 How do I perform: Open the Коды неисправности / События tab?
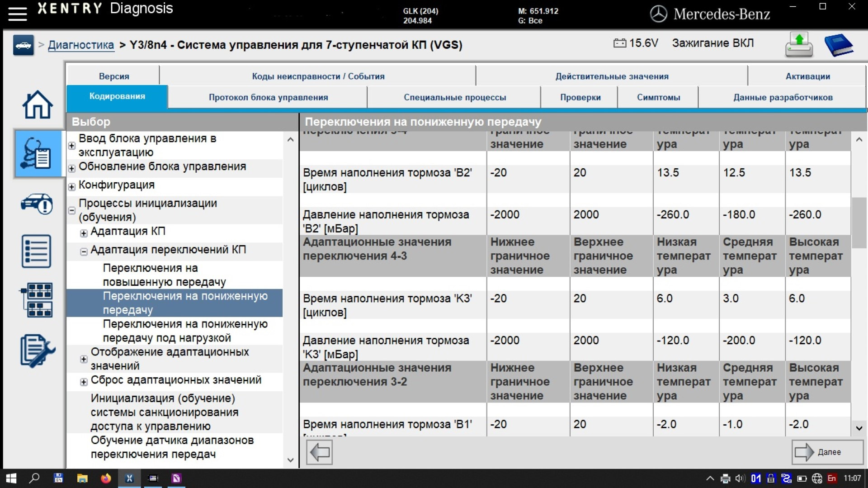[318, 76]
